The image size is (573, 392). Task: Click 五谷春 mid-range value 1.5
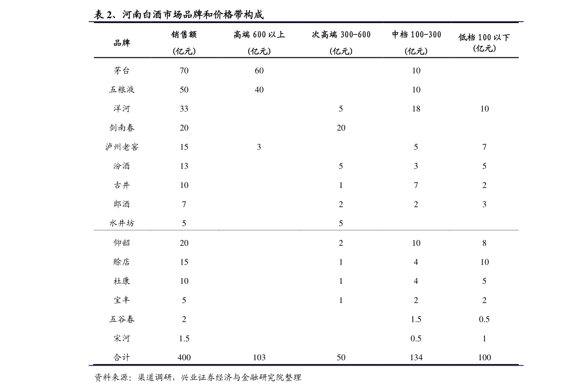(416, 319)
